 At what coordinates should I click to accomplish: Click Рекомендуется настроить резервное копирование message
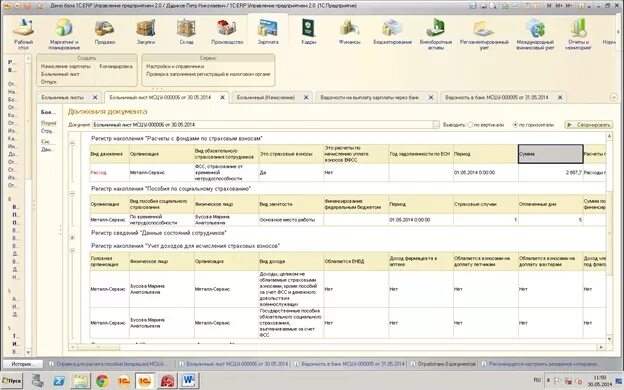point(540,364)
